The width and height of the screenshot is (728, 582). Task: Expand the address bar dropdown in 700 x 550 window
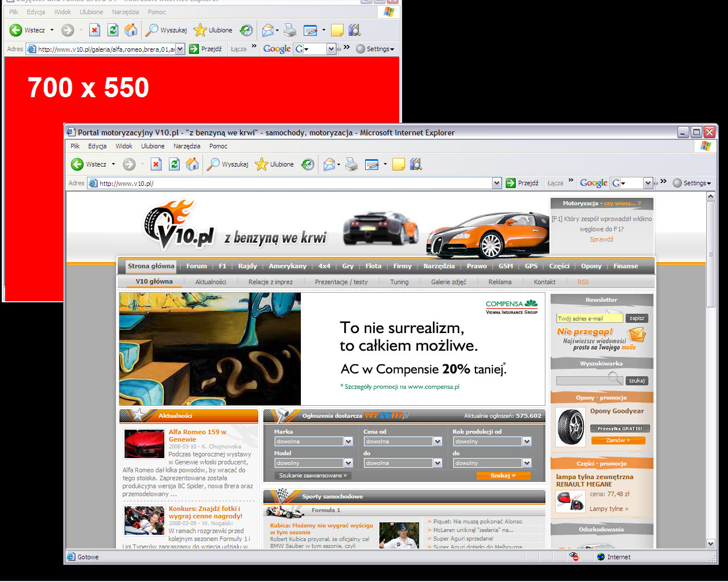tap(180, 49)
